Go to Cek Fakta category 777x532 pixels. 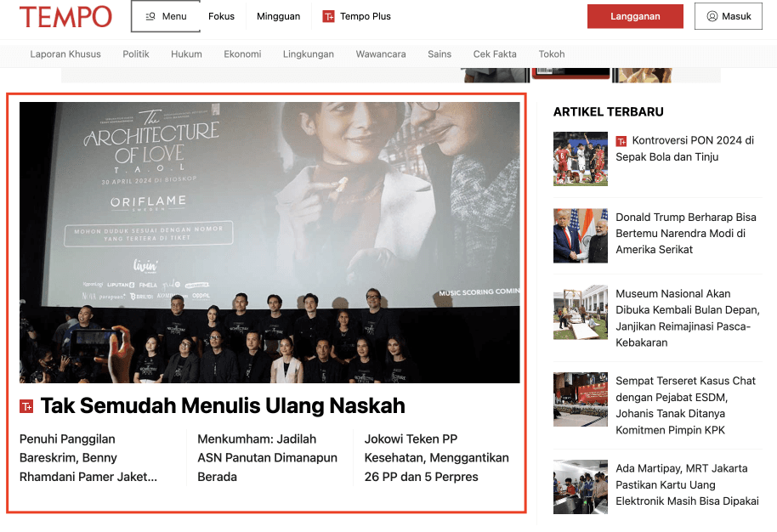495,54
